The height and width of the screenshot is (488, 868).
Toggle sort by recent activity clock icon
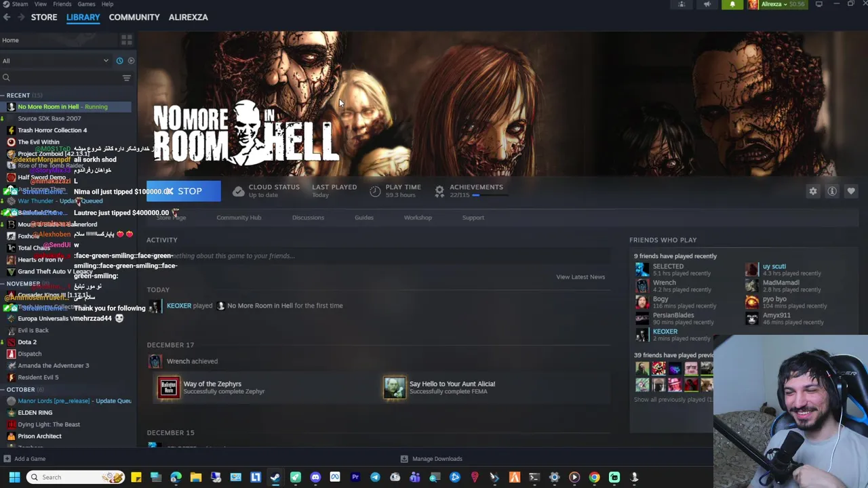tap(119, 61)
